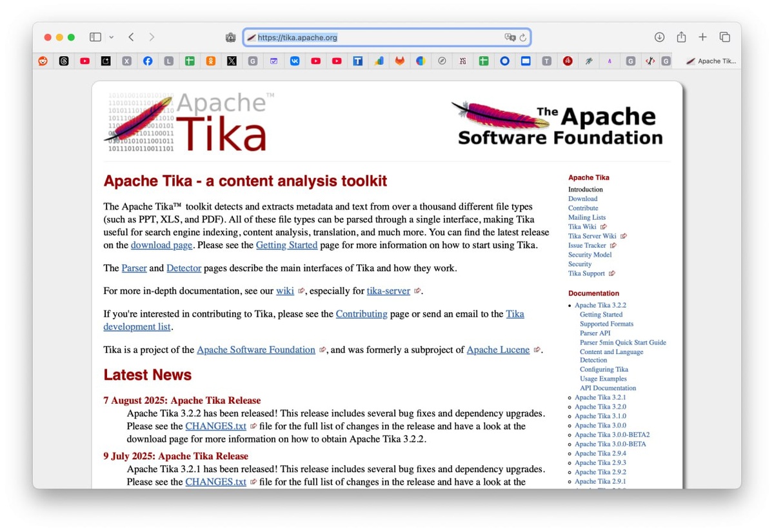Switch to the running figure pinned tab

588,61
